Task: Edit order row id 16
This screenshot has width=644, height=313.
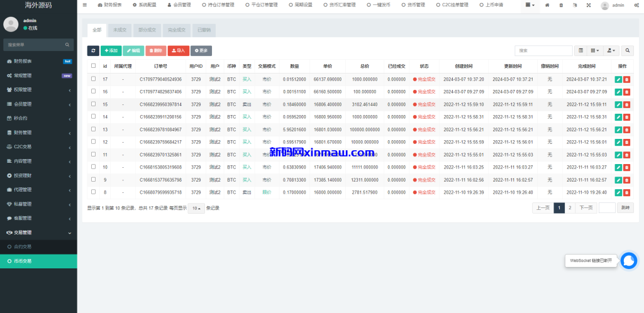Action: click(619, 92)
